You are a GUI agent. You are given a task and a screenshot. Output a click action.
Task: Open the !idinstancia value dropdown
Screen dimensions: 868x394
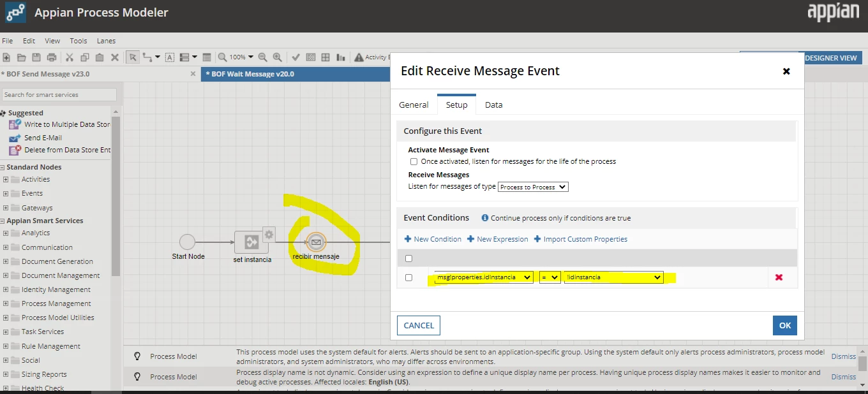click(x=614, y=277)
